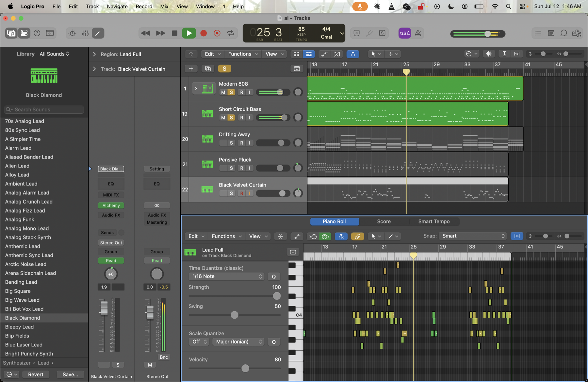Click the Piano Roll MIDI In button

313,236
